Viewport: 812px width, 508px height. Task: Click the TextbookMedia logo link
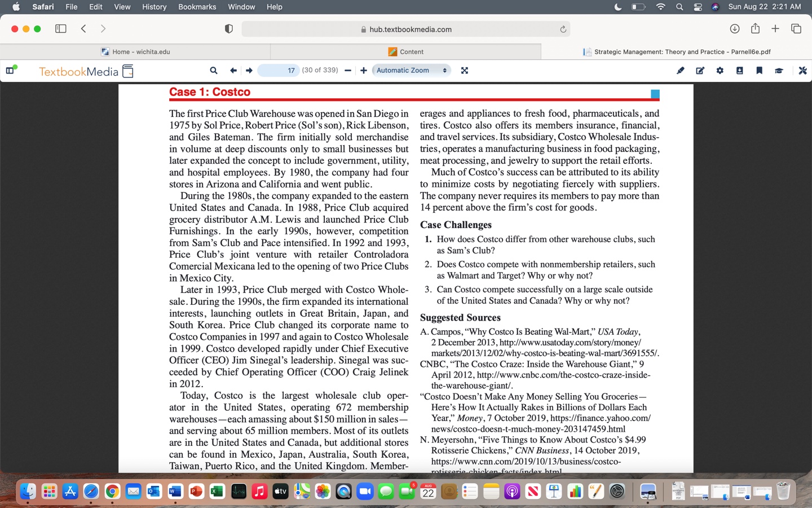coord(86,71)
